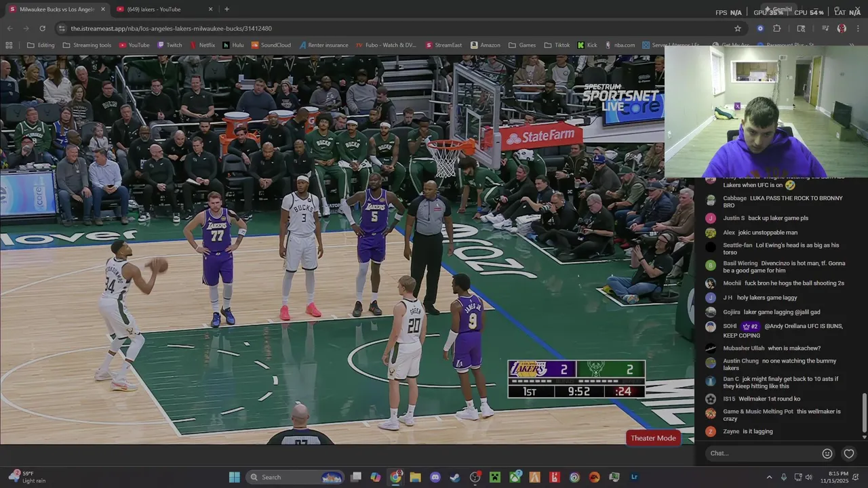868x488 pixels.
Task: Open the Hulu bookmark
Action: [233, 45]
